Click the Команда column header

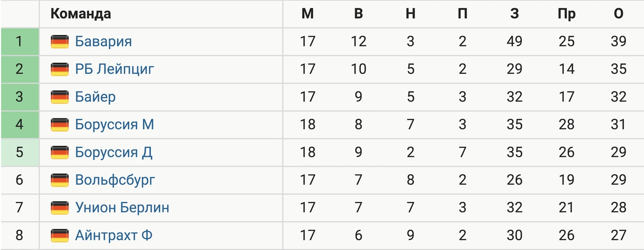(80, 14)
